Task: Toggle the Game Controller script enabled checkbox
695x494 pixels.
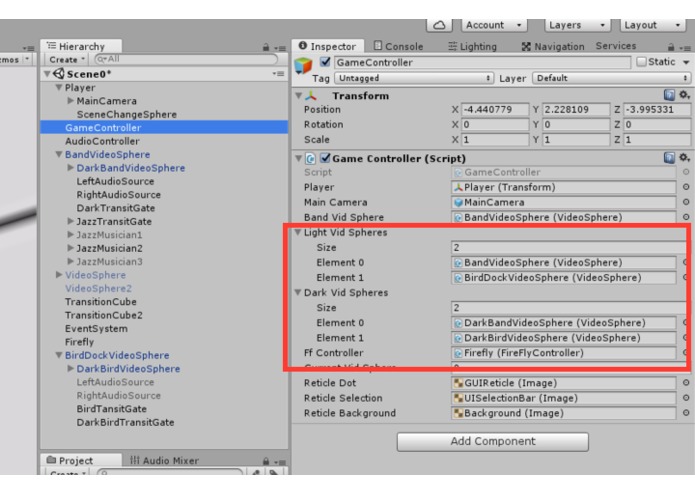Action: pyautogui.click(x=325, y=158)
